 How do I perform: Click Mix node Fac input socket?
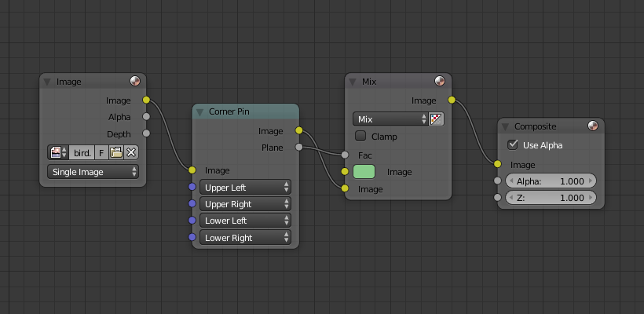345,155
